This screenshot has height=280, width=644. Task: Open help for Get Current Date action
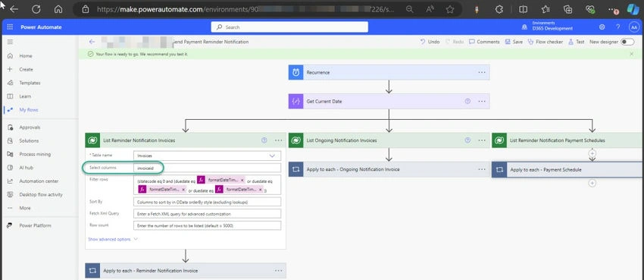pyautogui.click(x=467, y=101)
